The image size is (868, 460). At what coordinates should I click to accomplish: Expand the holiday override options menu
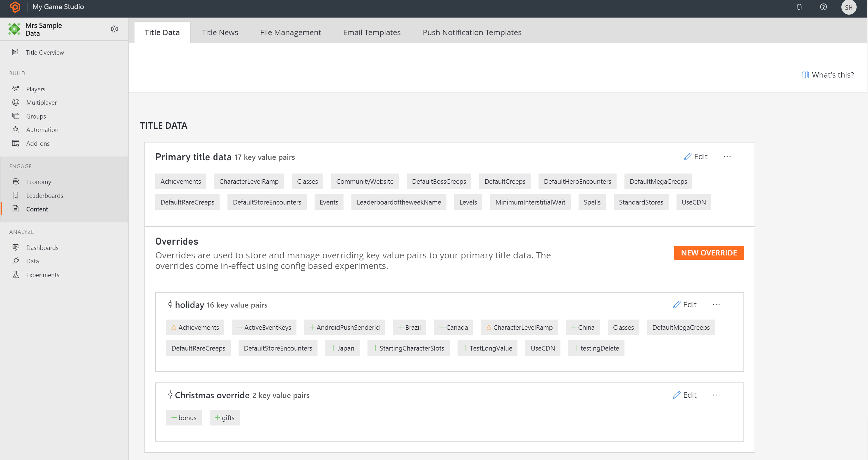point(717,304)
